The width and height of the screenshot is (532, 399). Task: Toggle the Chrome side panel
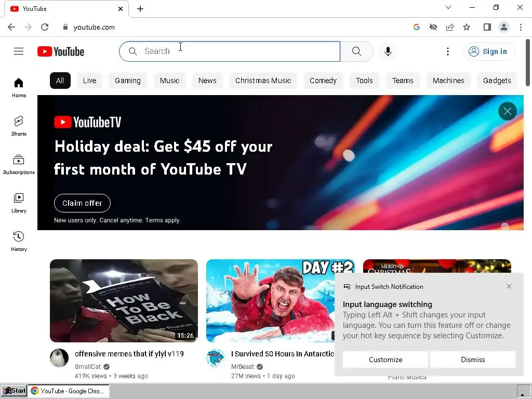point(487,27)
